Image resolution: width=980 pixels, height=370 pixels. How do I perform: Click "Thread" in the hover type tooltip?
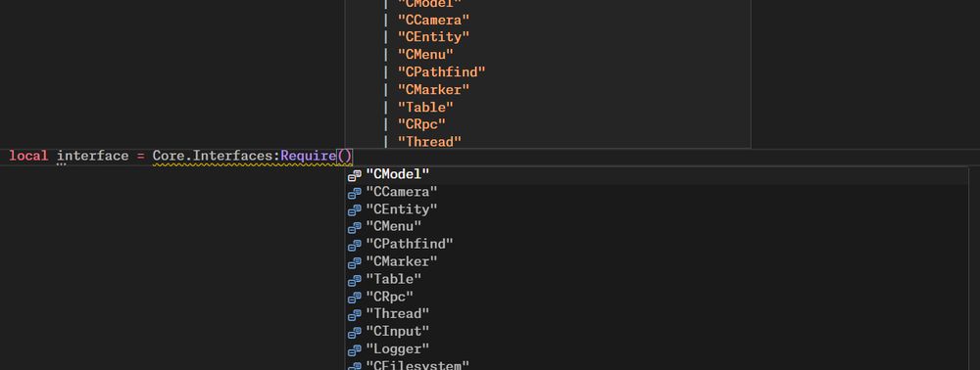[429, 142]
